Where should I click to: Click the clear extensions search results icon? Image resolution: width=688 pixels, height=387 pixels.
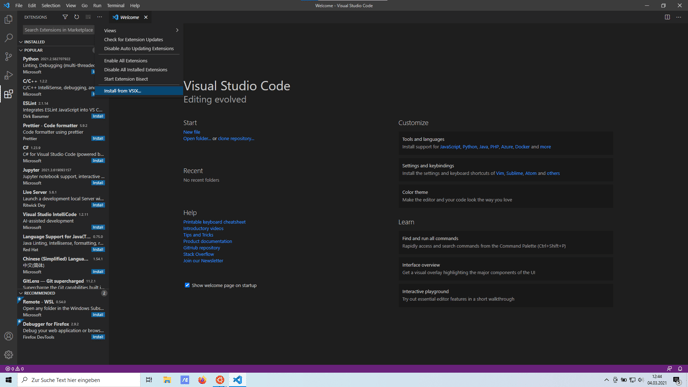click(x=88, y=17)
